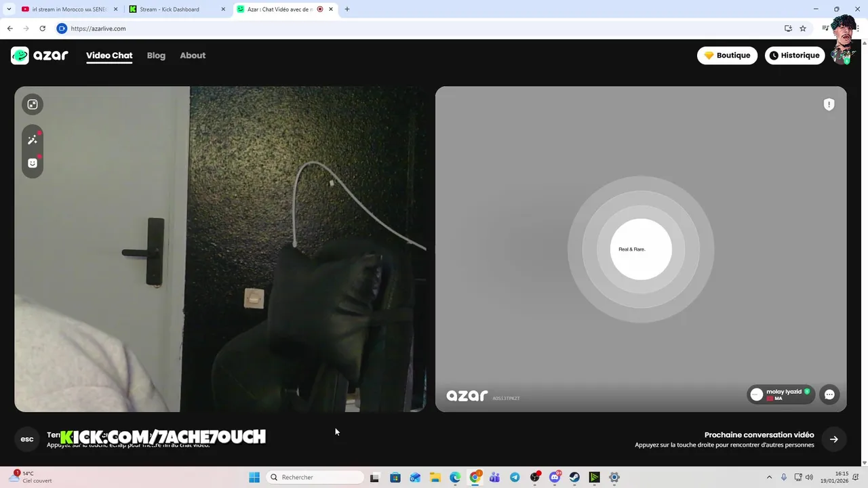Click the microphone icon in system tray
Image resolution: width=868 pixels, height=488 pixels.
[784, 477]
